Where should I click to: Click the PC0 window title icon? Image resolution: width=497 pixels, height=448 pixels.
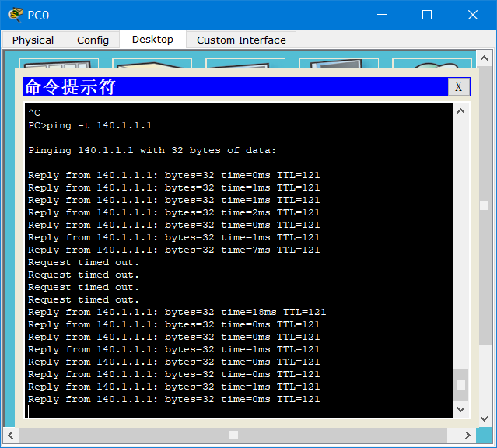point(16,15)
